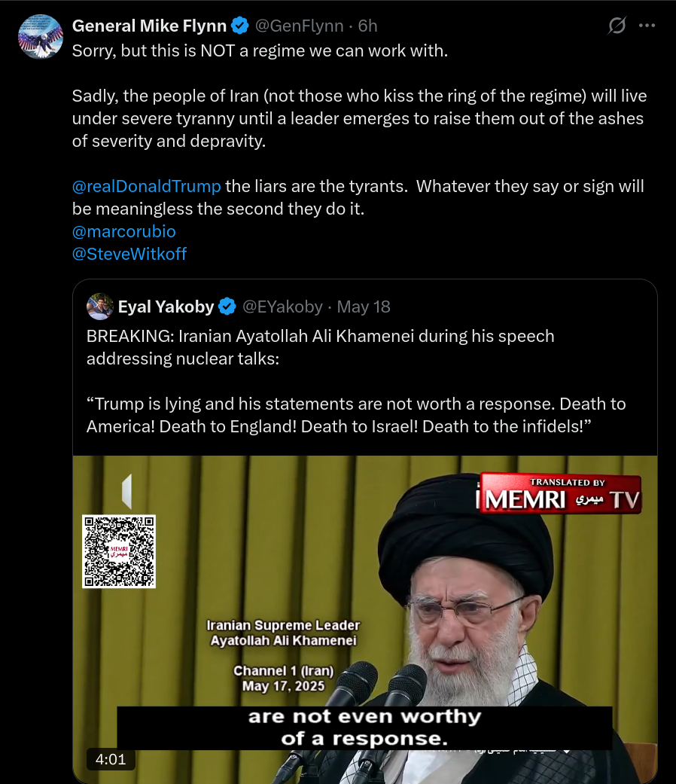Click the MEMRI TV logo overlay
The width and height of the screenshot is (676, 784).
(x=559, y=494)
